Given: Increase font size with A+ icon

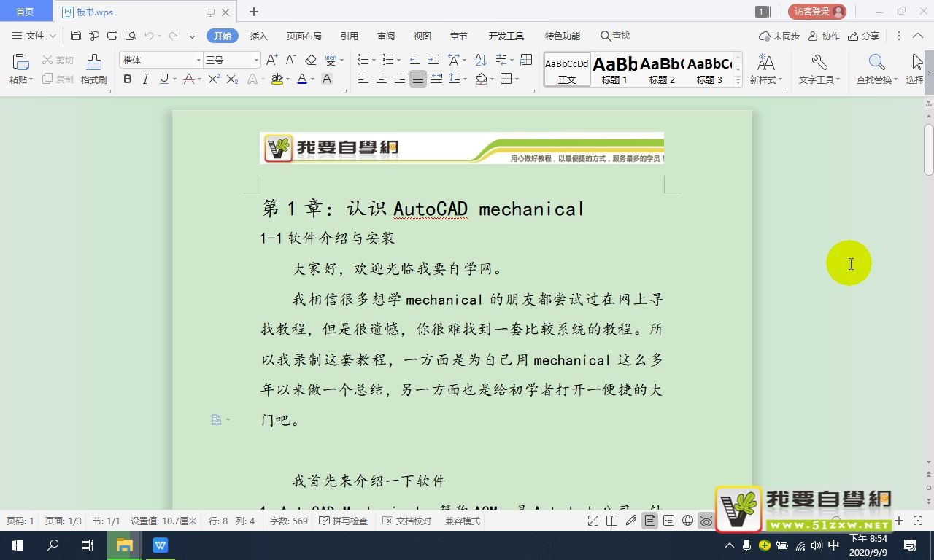Looking at the screenshot, I should 271,60.
